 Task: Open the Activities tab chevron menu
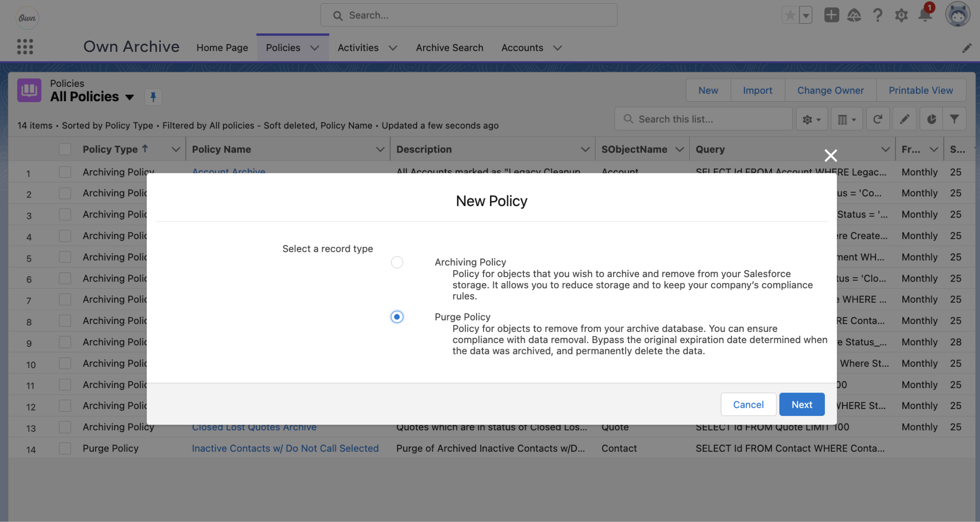[x=393, y=48]
